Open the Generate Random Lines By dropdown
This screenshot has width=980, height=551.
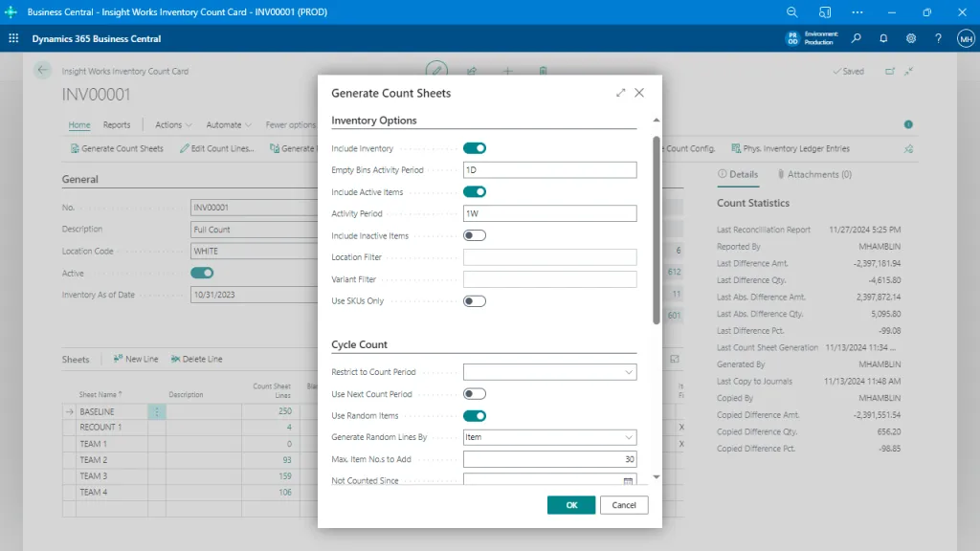coord(630,437)
